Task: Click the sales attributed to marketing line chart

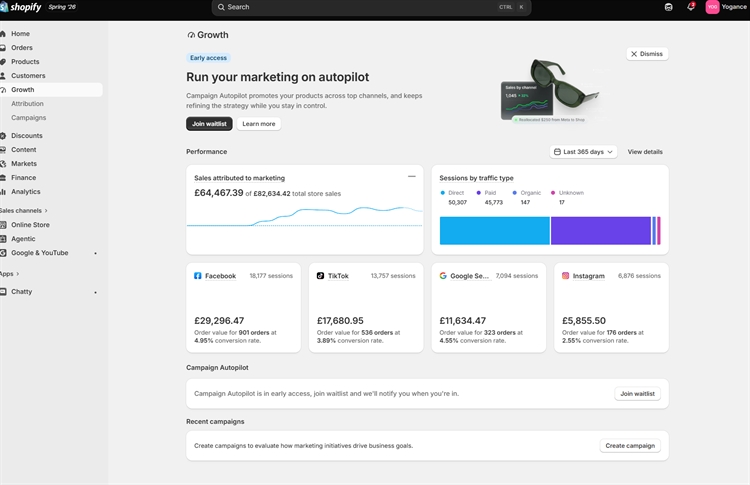Action: (x=305, y=217)
